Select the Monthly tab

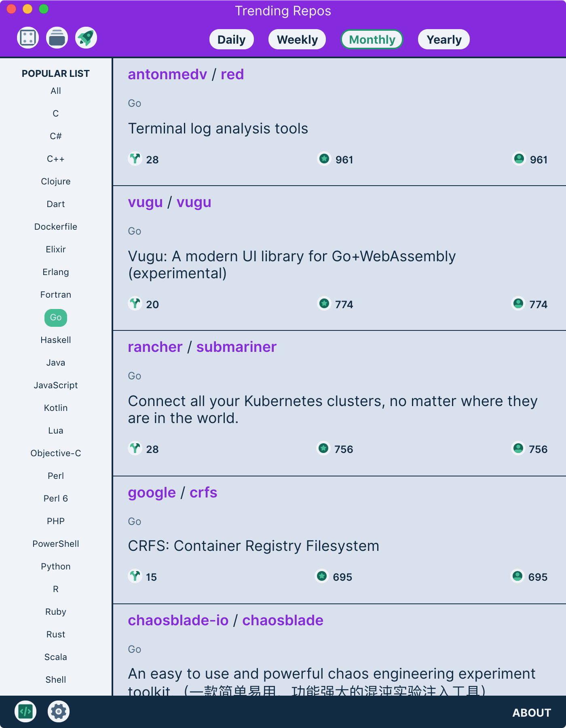372,40
